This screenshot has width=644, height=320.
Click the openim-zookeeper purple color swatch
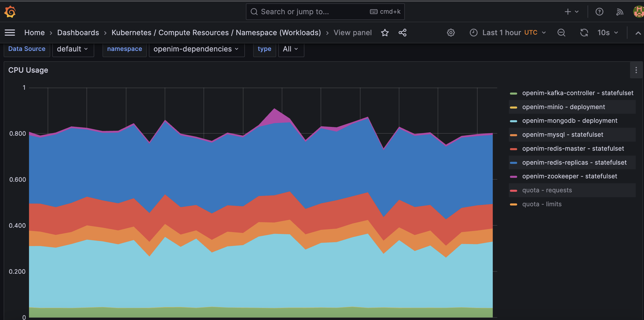[513, 177]
